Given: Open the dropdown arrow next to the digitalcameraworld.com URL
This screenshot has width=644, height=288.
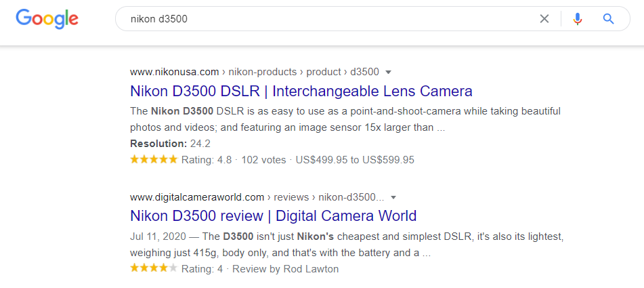Looking at the screenshot, I should tap(393, 198).
